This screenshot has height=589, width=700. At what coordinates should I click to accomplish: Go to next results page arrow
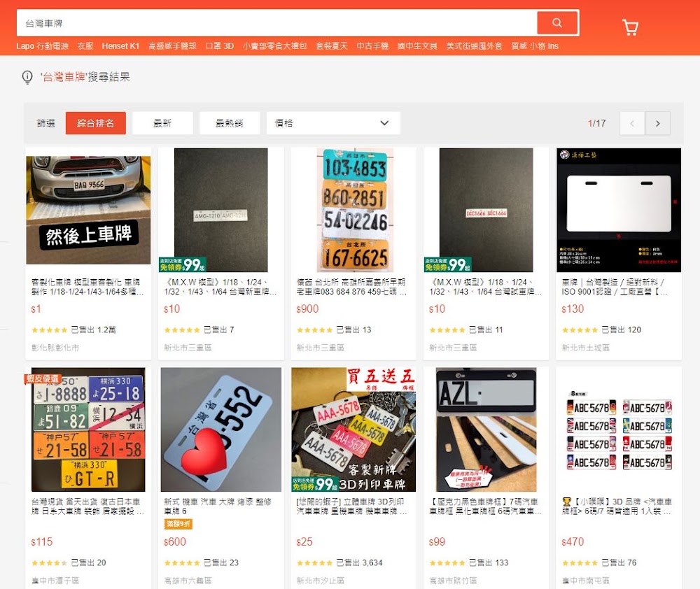[657, 123]
